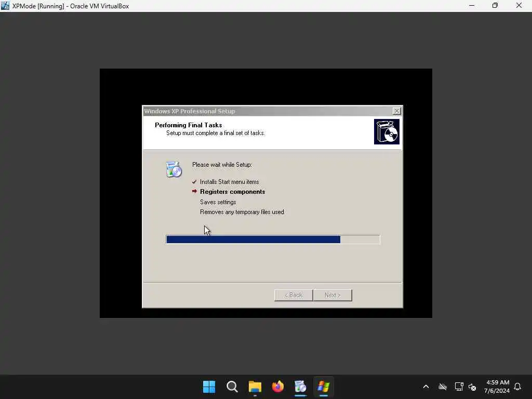Screen dimensions: 532x399
Task: Launch Firefox from the taskbar
Action: [278, 387]
